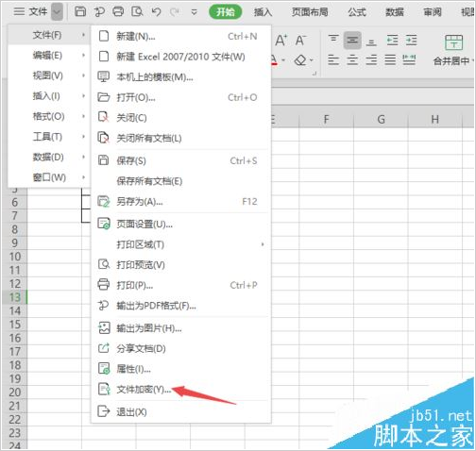Click the increase indent icon
Image resolution: width=476 pixels, height=451 pixels.
411,41
